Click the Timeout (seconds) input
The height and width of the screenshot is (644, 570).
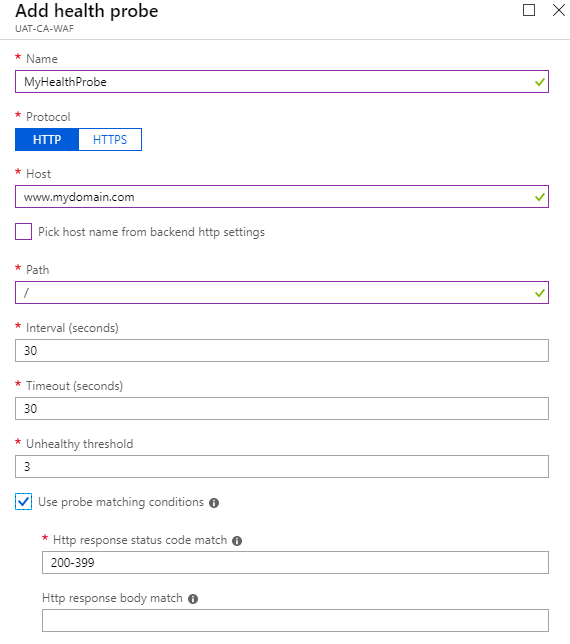pyautogui.click(x=282, y=408)
